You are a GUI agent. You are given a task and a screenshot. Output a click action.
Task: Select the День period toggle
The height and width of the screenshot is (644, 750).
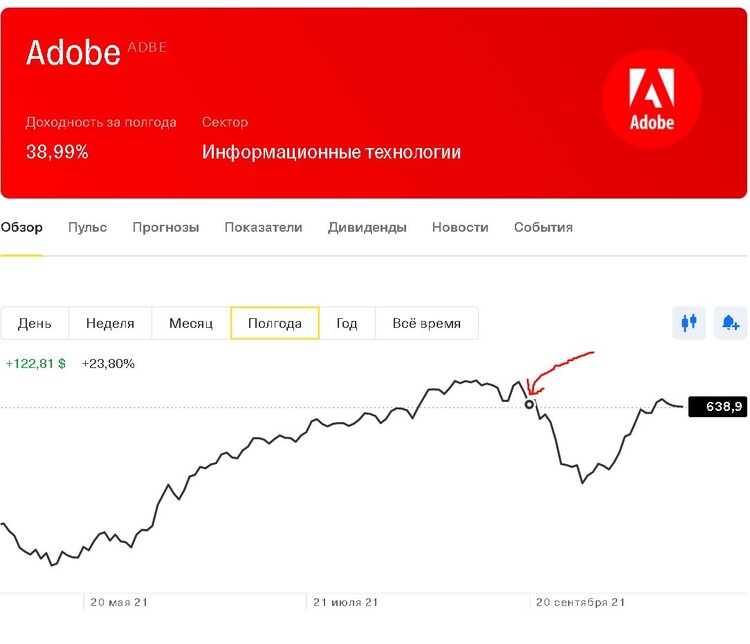pos(35,323)
